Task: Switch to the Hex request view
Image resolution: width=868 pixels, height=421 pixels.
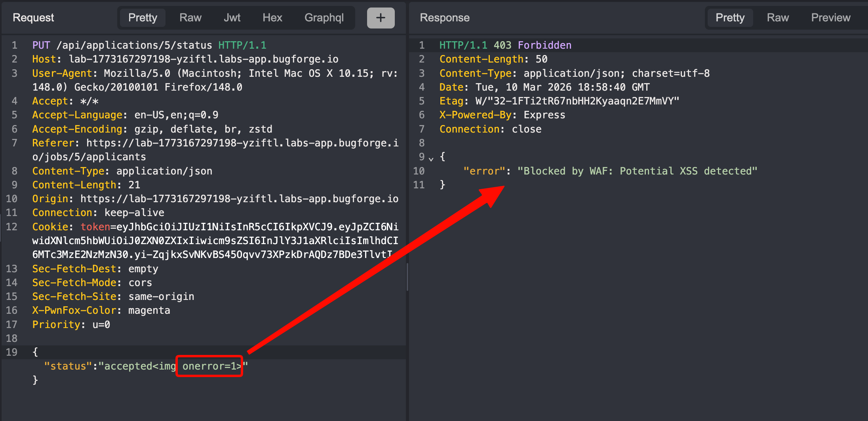Action: pyautogui.click(x=272, y=18)
